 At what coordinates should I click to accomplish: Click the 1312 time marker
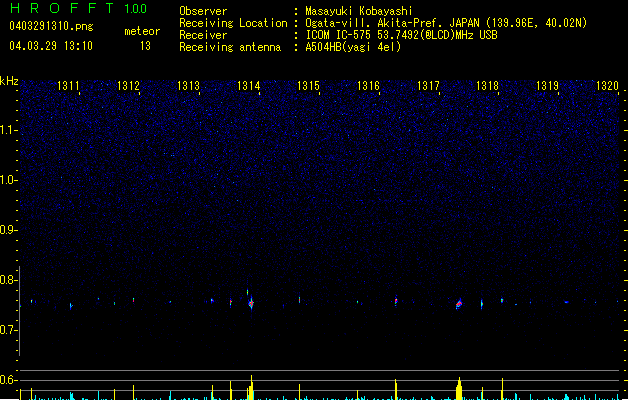tap(128, 86)
